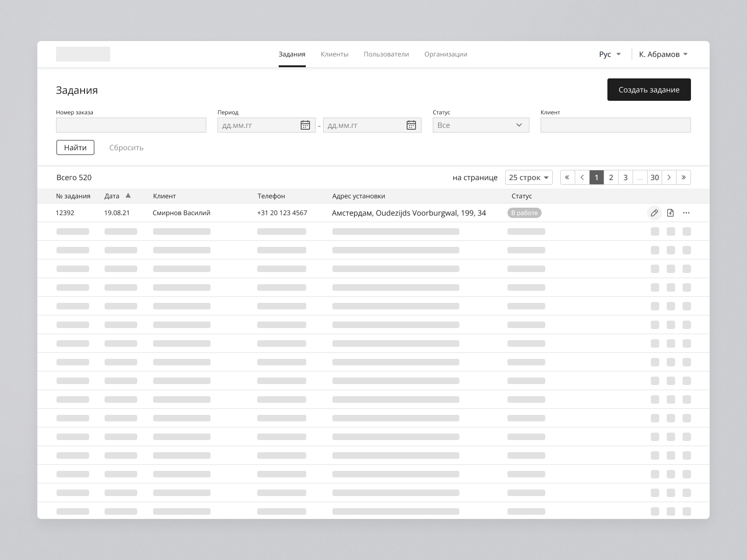This screenshot has height=560, width=747.
Task: Go to the previous page arrow
Action: tap(582, 177)
